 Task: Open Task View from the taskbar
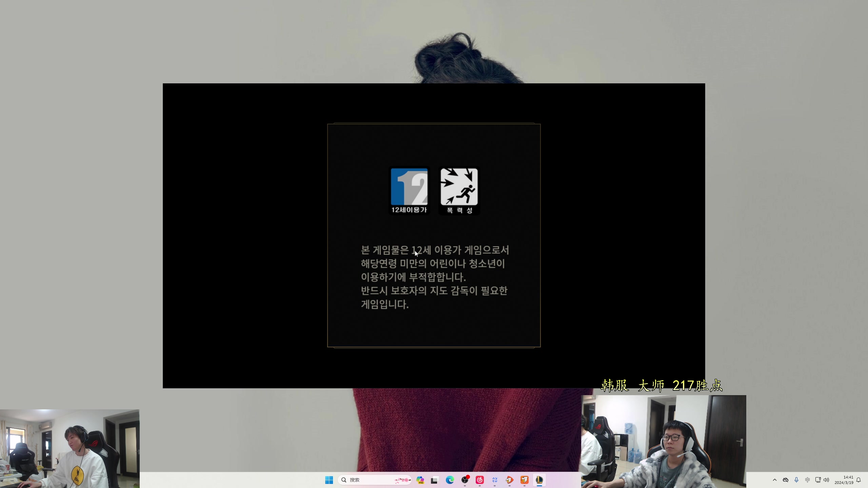point(434,480)
